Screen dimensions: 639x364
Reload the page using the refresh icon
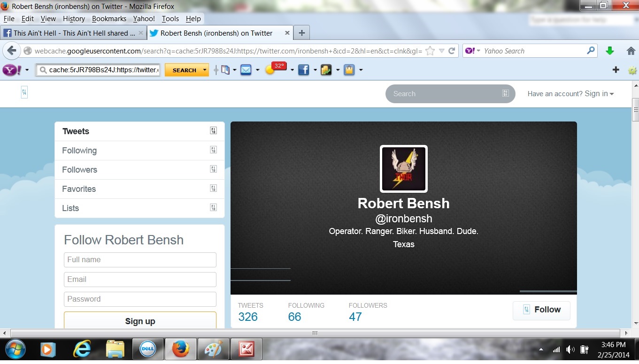(452, 51)
